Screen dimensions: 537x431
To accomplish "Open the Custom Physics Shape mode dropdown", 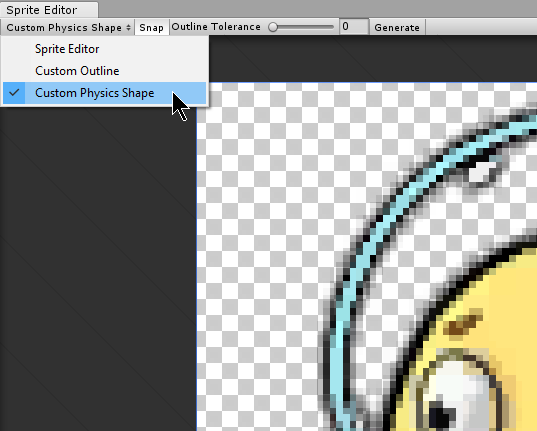I will pyautogui.click(x=68, y=27).
